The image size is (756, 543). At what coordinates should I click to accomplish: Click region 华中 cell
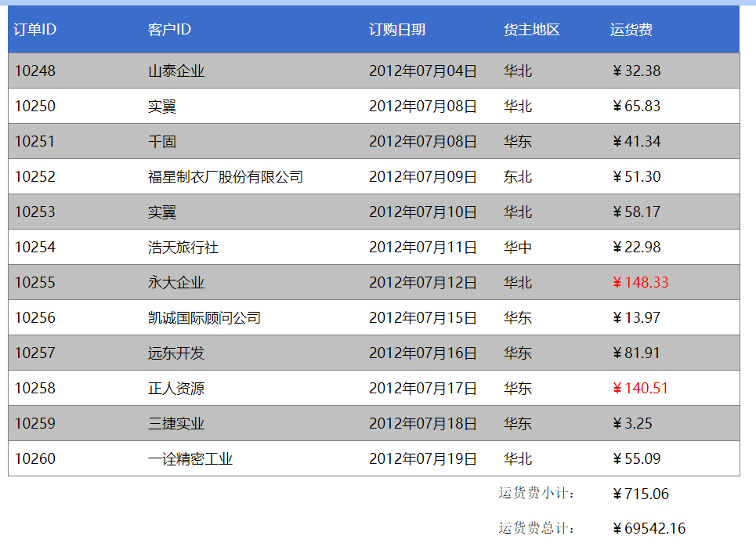click(517, 247)
